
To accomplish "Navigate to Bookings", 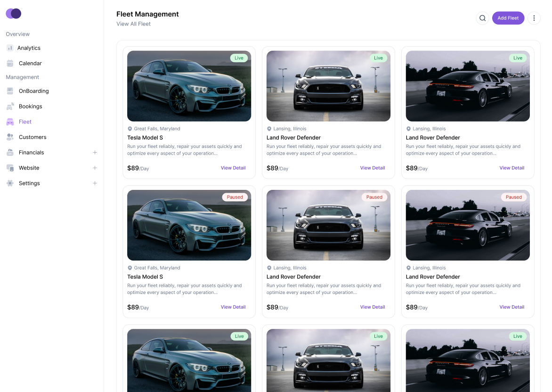I will coord(30,106).
